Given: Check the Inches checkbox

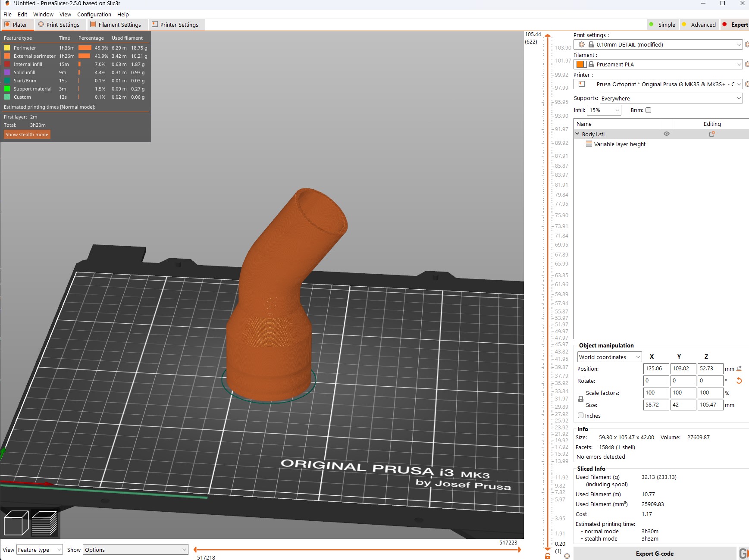Looking at the screenshot, I should click(x=581, y=416).
